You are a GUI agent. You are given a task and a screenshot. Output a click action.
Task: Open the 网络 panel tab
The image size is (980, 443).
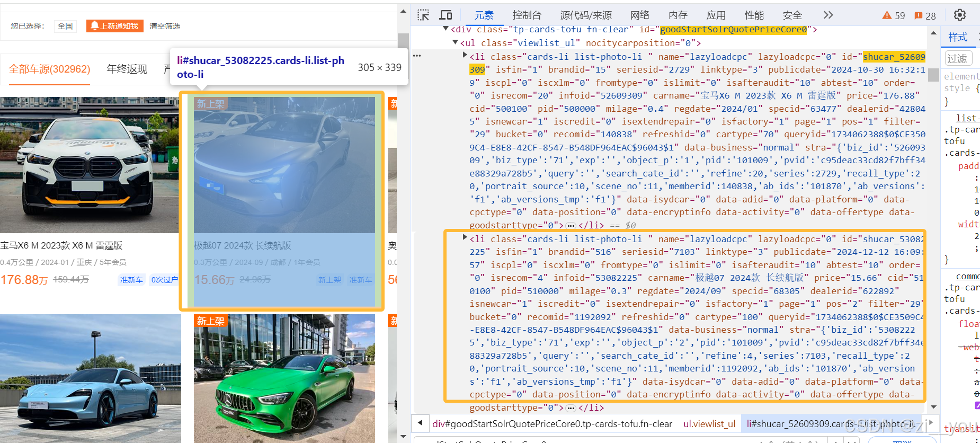point(640,15)
